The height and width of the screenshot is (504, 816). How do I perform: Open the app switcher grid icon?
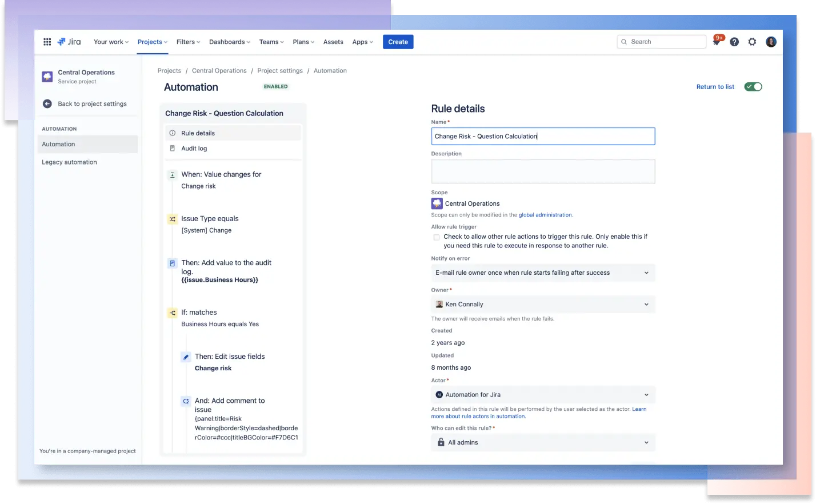(47, 42)
